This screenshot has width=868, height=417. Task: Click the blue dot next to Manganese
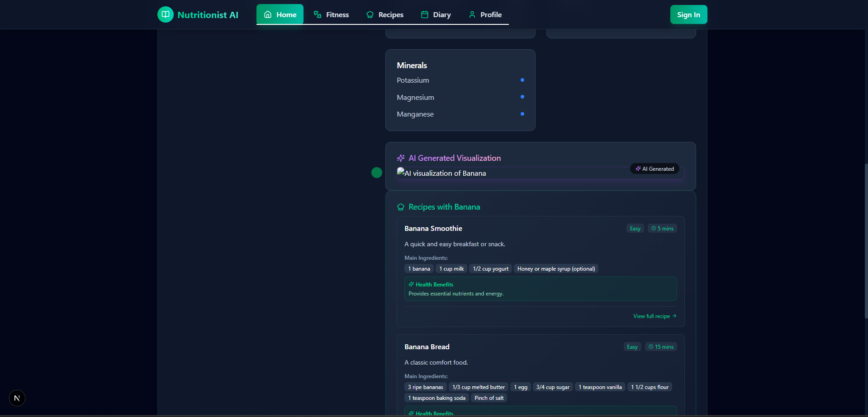click(522, 114)
